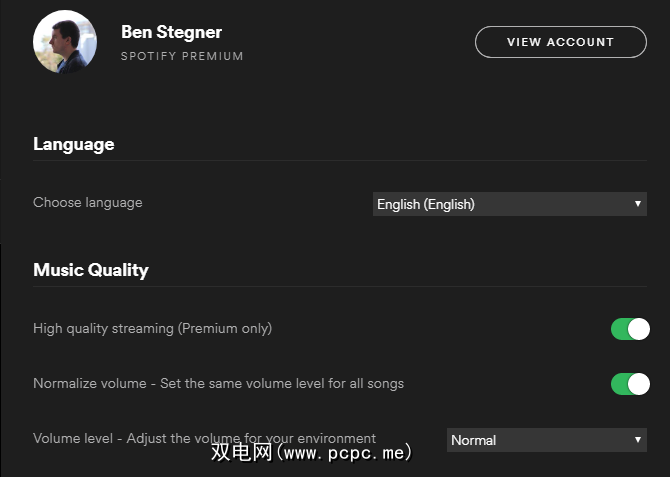Image resolution: width=670 pixels, height=477 pixels.
Task: Click the Volume level description text
Action: (204, 438)
